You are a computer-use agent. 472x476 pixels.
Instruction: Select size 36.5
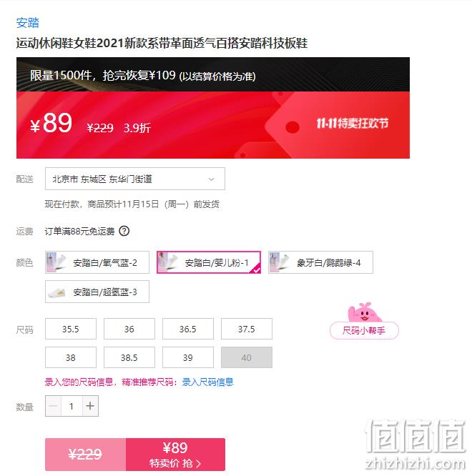click(x=188, y=329)
